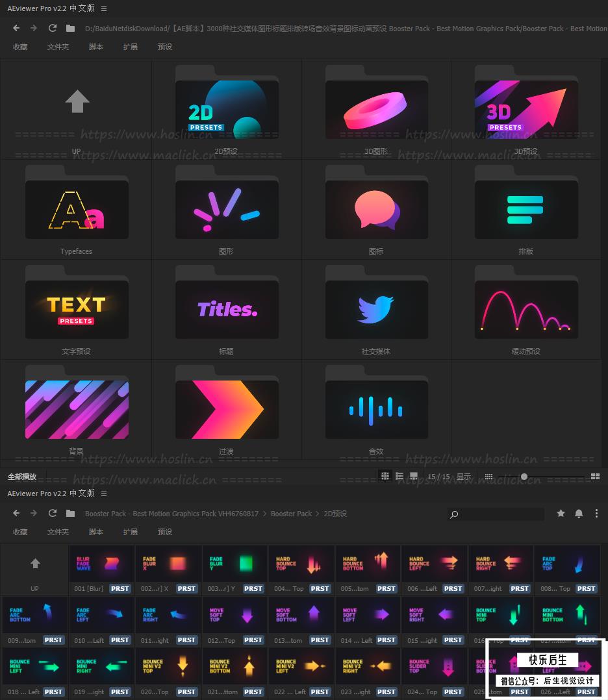Select the Blur Fade Wave preset thumbnail
This screenshot has height=700, width=608.
pos(101,564)
